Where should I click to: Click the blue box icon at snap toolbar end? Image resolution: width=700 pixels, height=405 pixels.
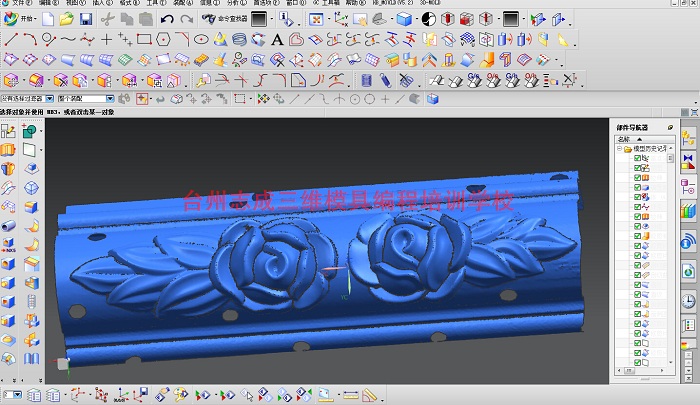coord(432,99)
